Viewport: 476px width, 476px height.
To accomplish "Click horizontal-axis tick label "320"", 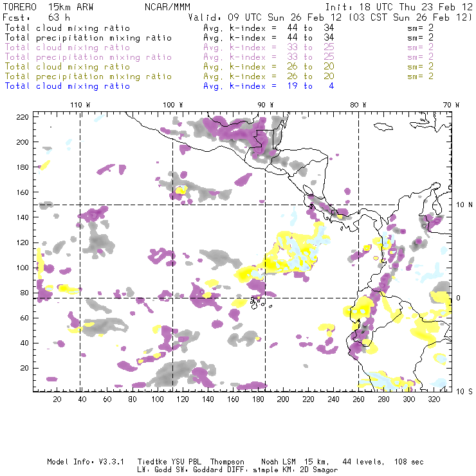I will 434,399.
